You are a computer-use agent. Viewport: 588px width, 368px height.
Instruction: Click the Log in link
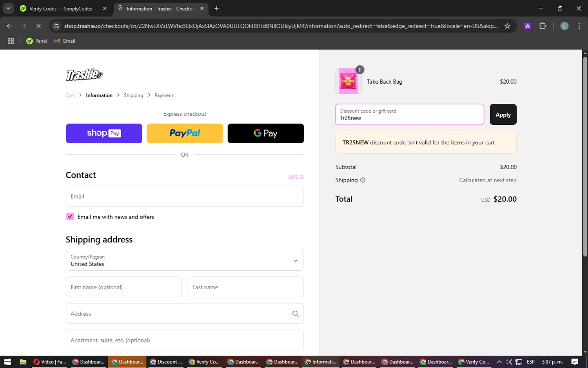(296, 176)
